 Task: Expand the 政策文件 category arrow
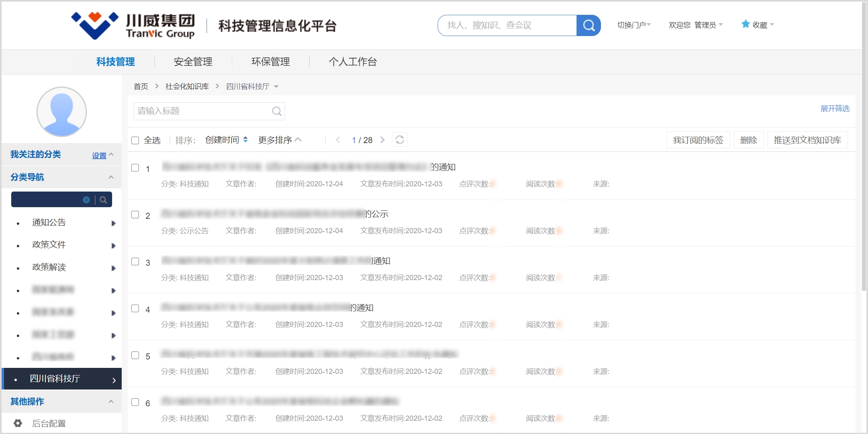[113, 246]
